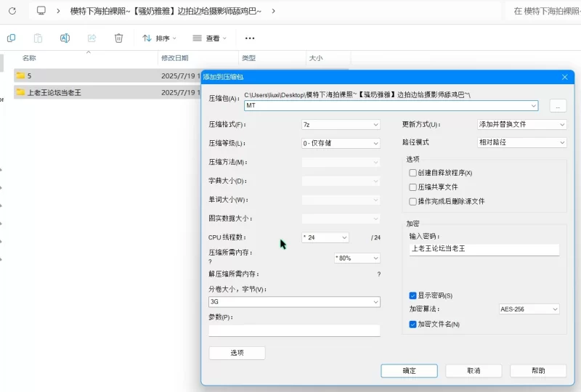
Task: Enable 操作完成后删除源文件 checkbox
Action: pyautogui.click(x=413, y=202)
